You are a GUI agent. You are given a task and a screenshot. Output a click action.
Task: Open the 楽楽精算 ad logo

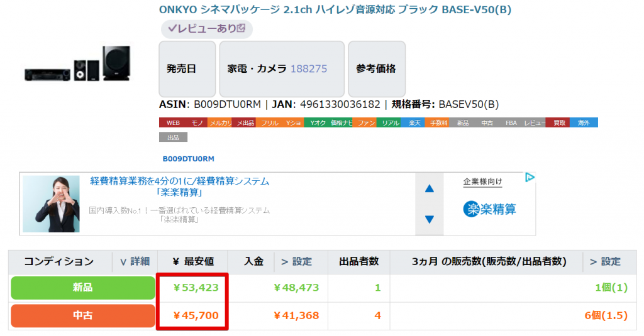[489, 209]
